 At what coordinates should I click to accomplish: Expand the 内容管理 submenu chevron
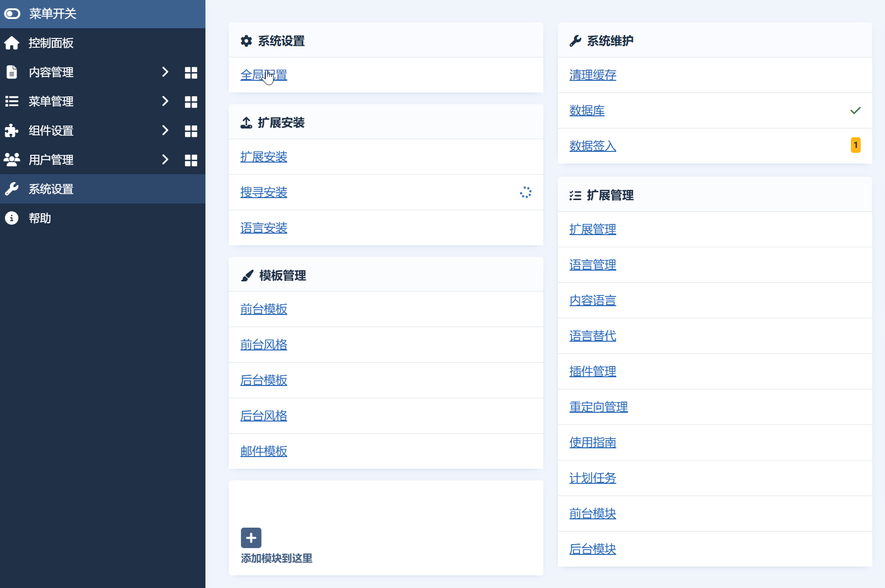pyautogui.click(x=165, y=72)
